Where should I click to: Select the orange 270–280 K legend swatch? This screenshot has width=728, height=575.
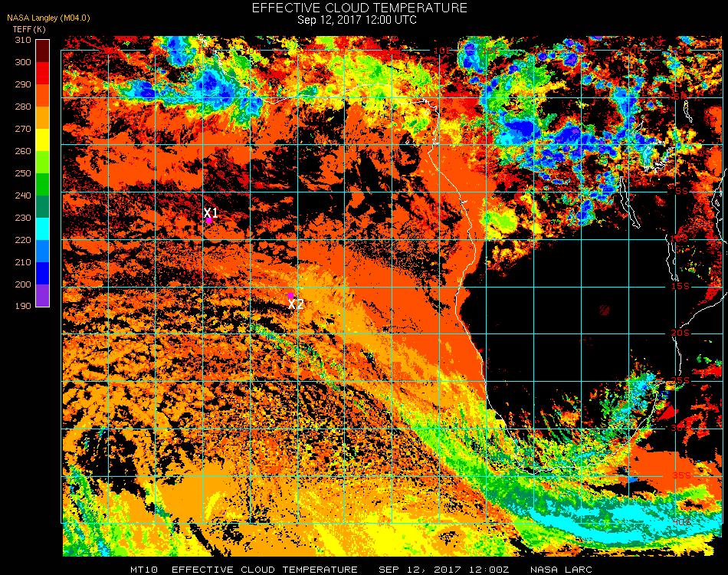[x=43, y=118]
